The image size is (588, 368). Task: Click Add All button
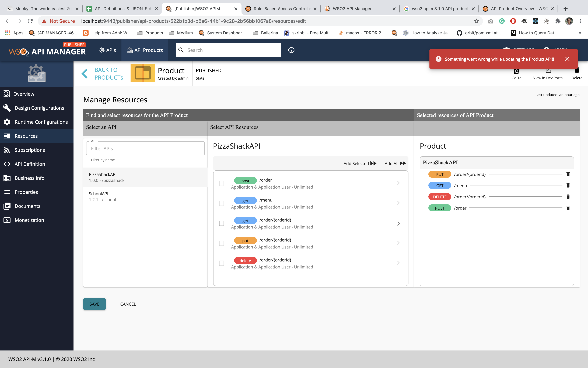pos(395,163)
